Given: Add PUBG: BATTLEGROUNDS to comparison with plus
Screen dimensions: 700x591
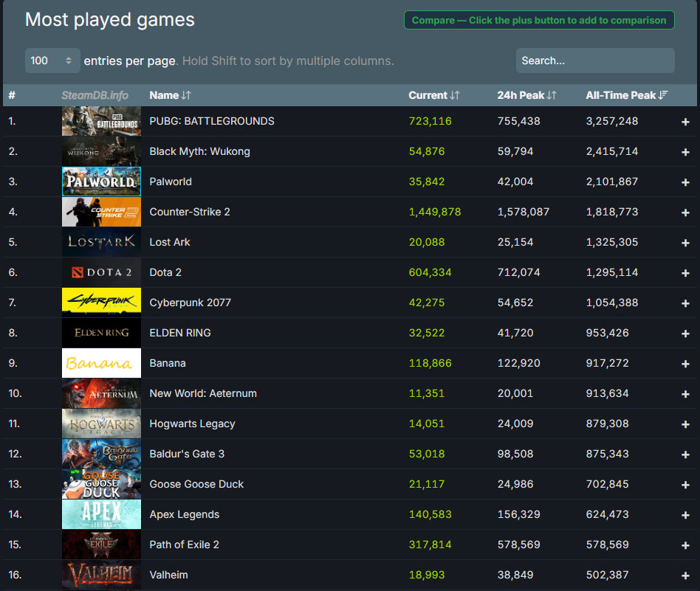Looking at the screenshot, I should point(685,122).
